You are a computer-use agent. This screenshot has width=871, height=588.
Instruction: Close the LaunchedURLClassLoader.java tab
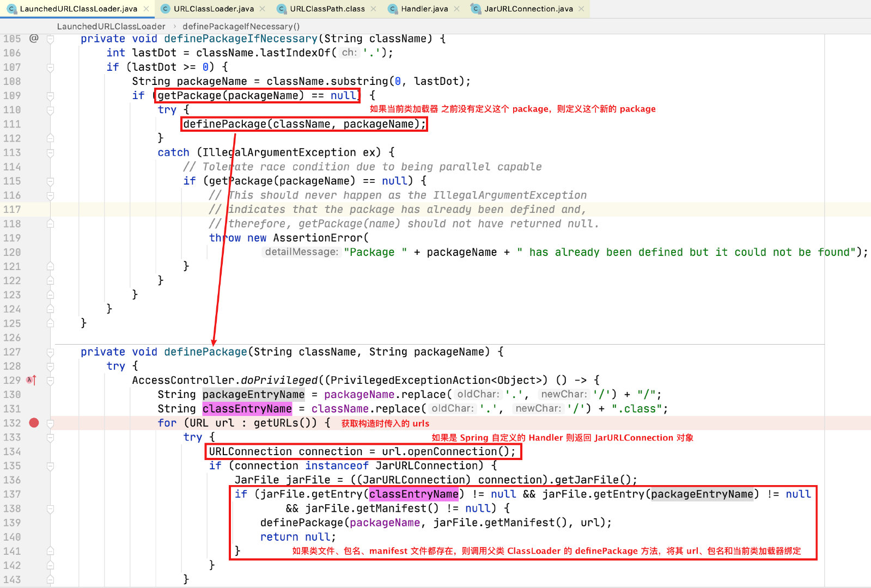tap(146, 9)
